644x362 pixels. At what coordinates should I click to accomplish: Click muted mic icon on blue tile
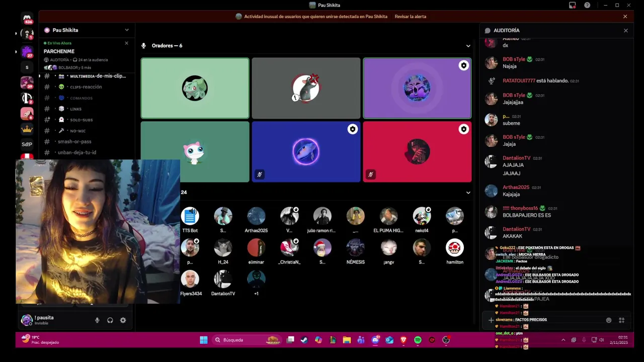pyautogui.click(x=260, y=174)
